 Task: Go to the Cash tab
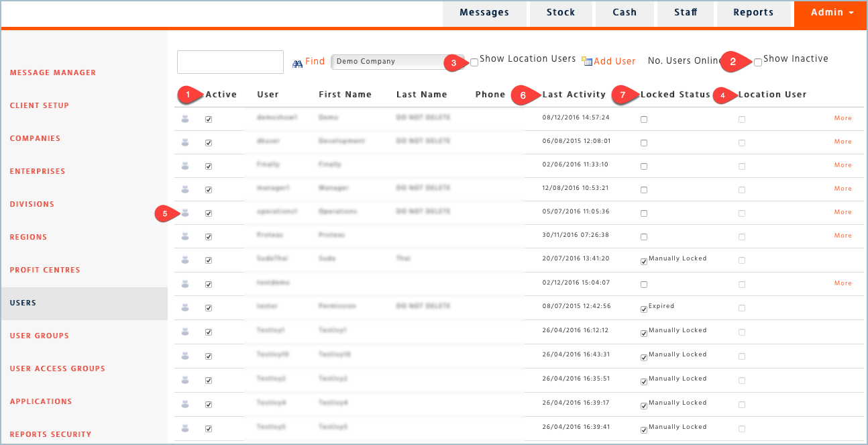pos(625,13)
